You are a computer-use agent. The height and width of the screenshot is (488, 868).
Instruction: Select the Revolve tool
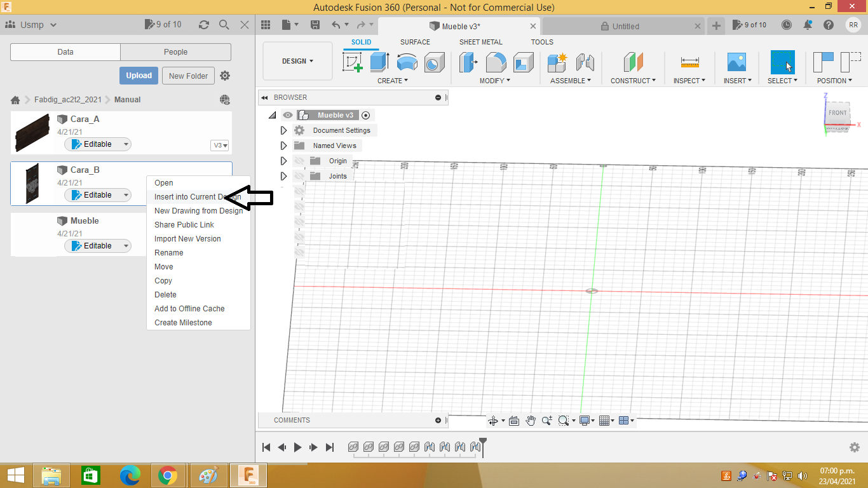point(407,60)
